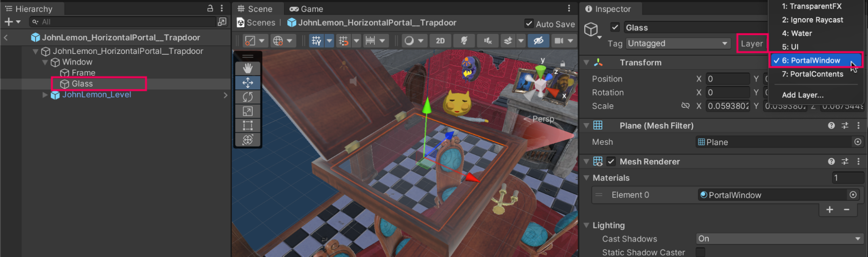Screen dimensions: 868x257
Task: Collapse the Transform component
Action: coord(586,63)
